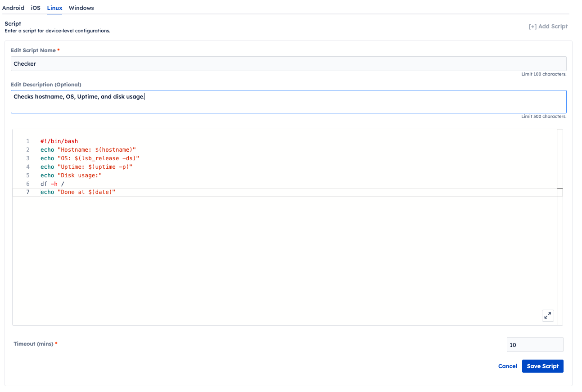Image resolution: width=582 pixels, height=392 pixels.
Task: Click the shebang line #!/bin/bash
Action: 59,141
